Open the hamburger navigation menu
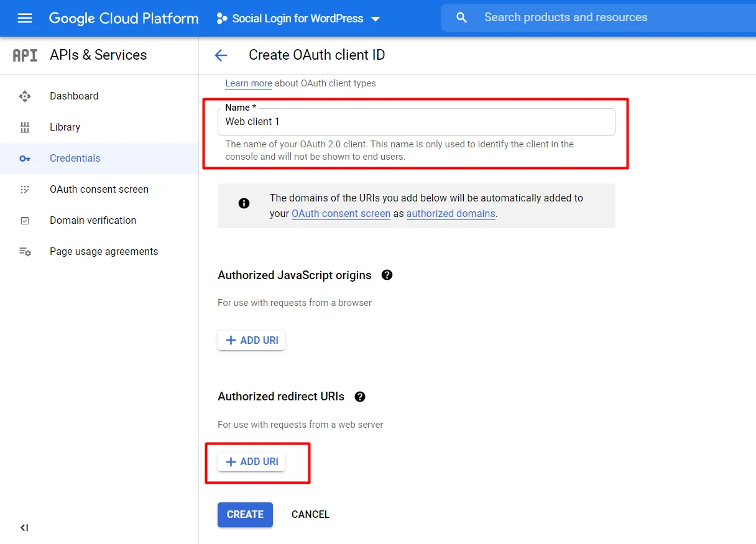 point(25,18)
